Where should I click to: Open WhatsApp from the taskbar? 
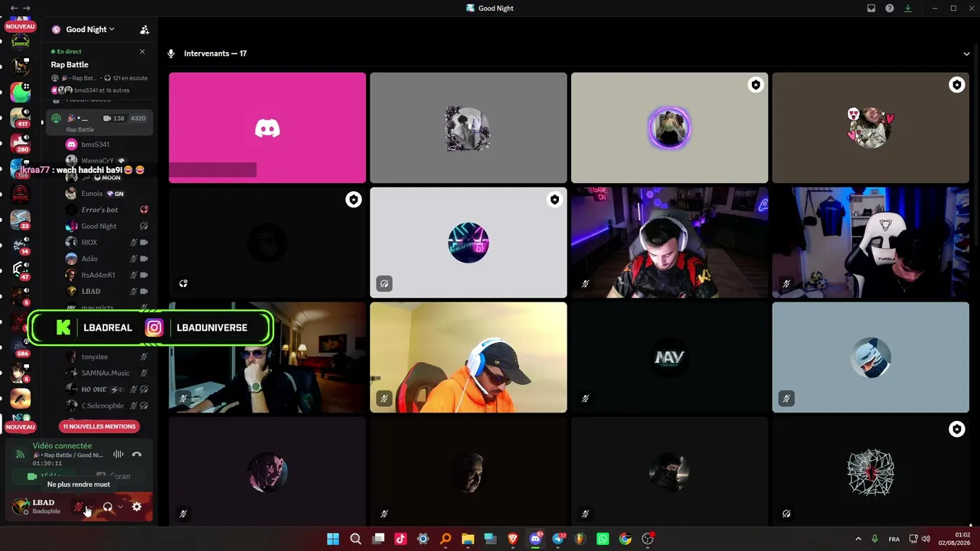(603, 539)
